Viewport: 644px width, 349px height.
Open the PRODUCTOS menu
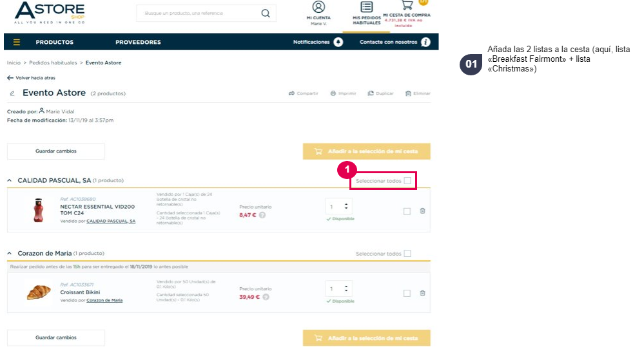click(55, 42)
